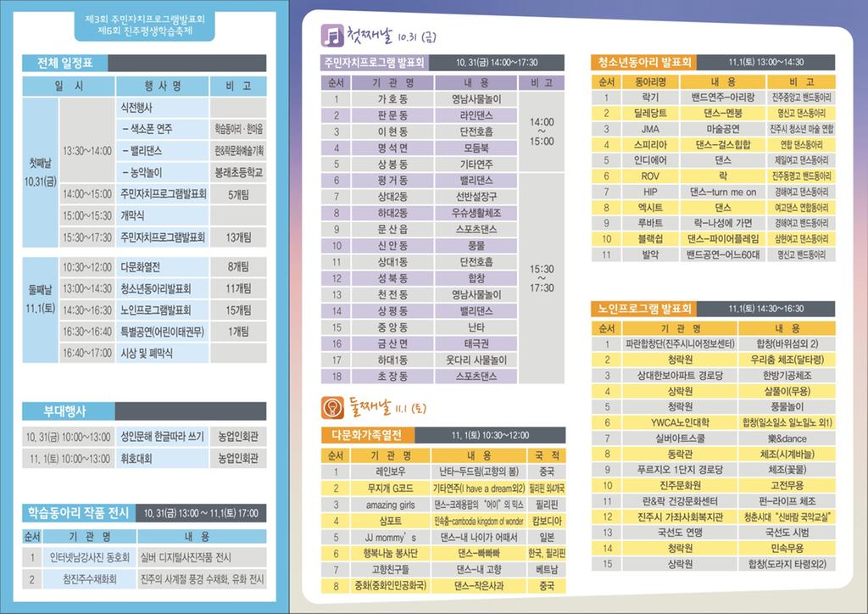Select the 진주문화원 organization cell
The height and width of the screenshot is (614, 868).
(x=680, y=485)
